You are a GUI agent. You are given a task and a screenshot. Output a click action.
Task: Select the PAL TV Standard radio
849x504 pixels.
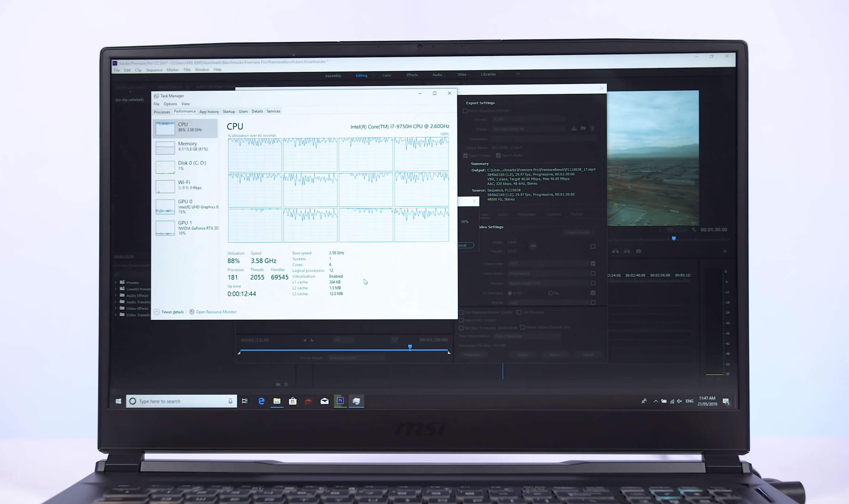(x=550, y=293)
